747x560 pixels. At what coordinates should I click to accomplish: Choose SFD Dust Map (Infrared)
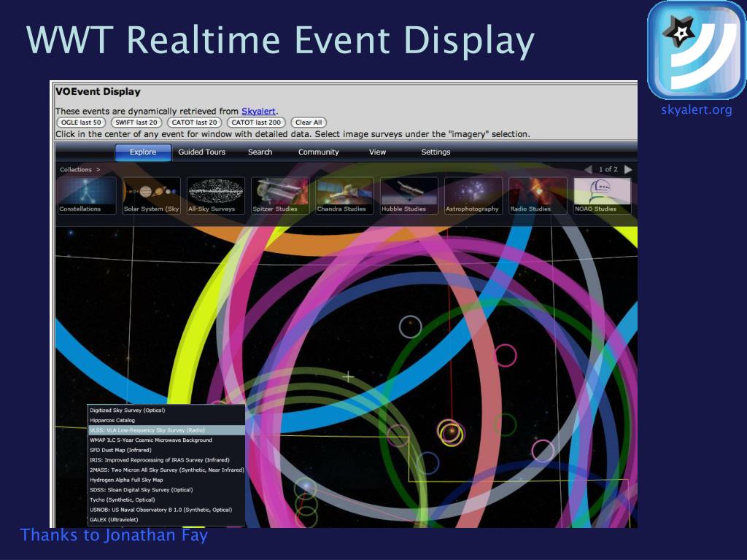pyautogui.click(x=166, y=450)
